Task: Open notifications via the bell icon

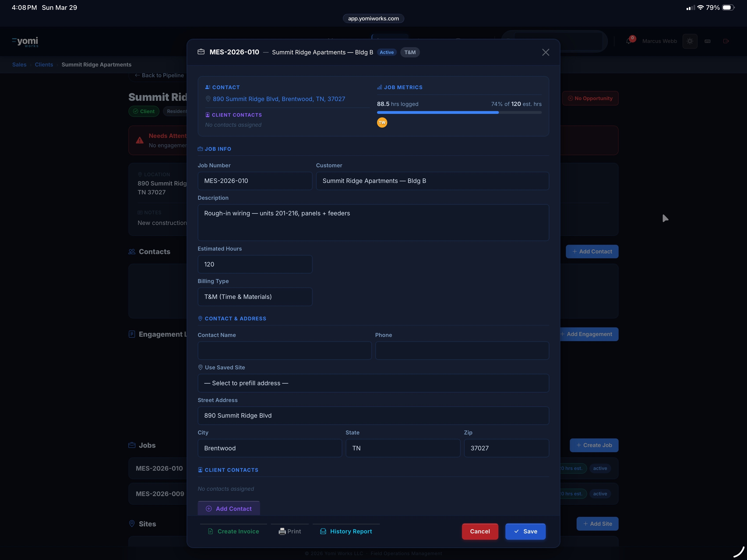Action: 629,41
